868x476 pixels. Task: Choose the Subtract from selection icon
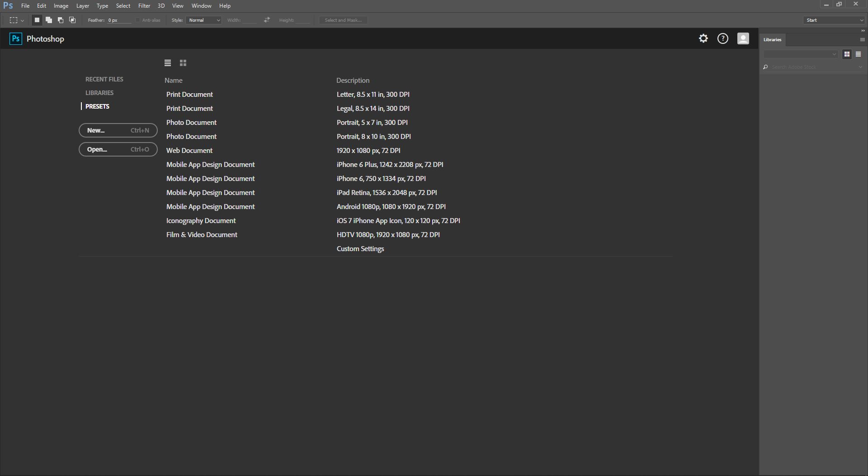pyautogui.click(x=61, y=20)
